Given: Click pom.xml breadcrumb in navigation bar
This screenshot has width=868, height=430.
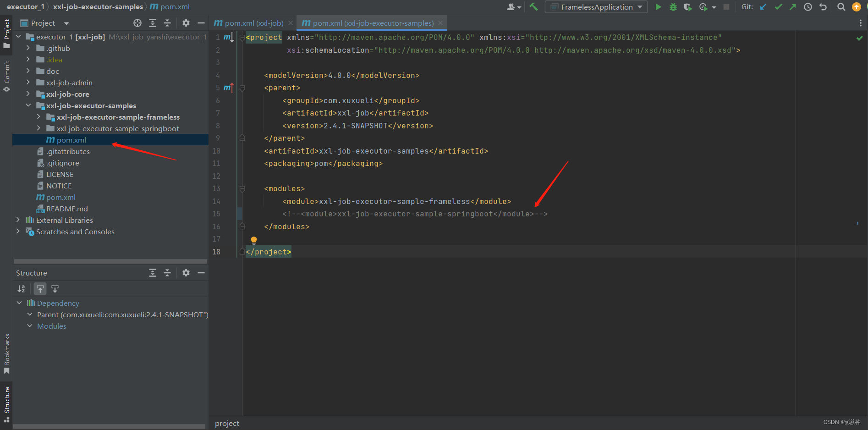Looking at the screenshot, I should (x=170, y=6).
